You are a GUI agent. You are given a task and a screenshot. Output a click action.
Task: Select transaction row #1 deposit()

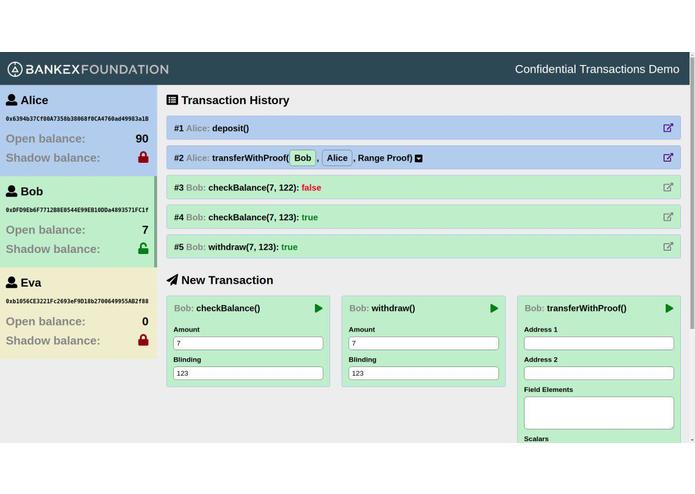click(x=423, y=128)
